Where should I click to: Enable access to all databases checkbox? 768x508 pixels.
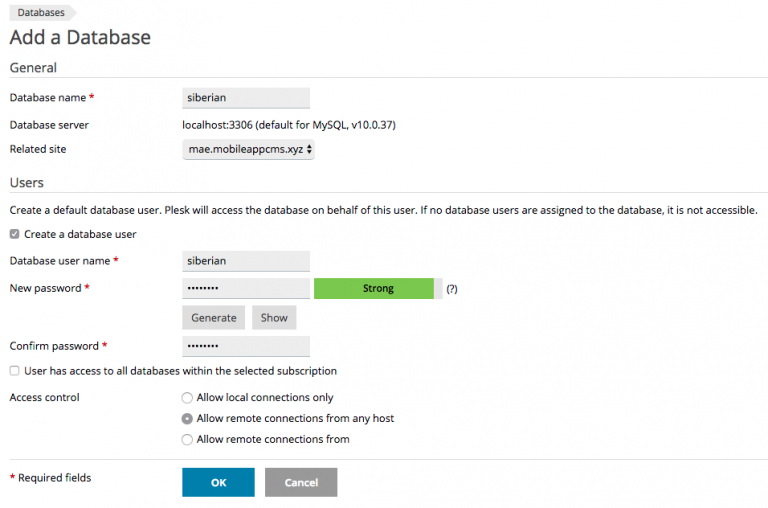pos(15,371)
